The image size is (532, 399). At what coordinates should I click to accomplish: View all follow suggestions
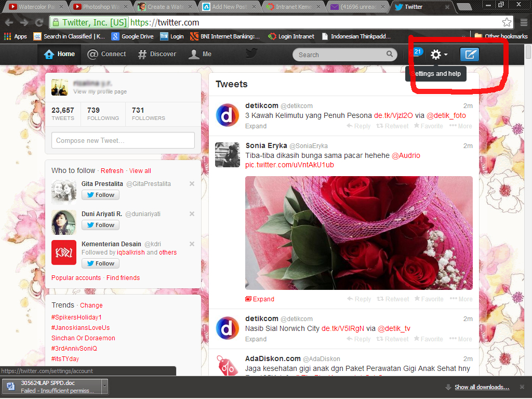(140, 170)
